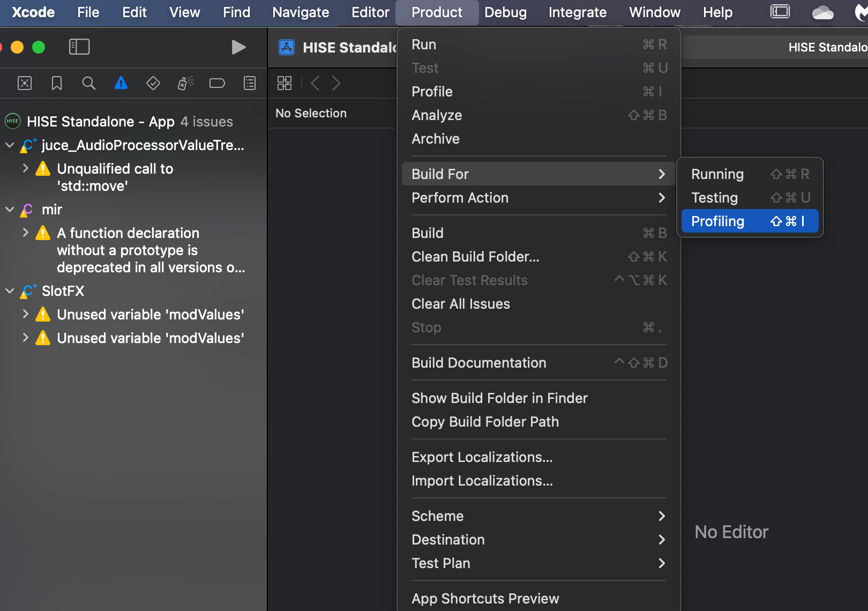Select Running in Build For submenu
Viewport: 868px width, 611px height.
click(x=750, y=174)
